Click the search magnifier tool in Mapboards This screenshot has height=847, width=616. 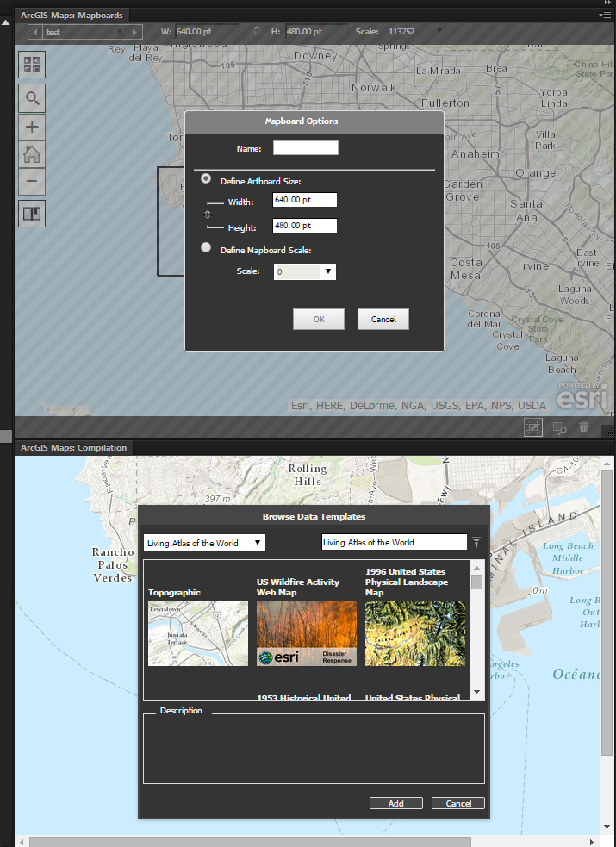[x=32, y=98]
